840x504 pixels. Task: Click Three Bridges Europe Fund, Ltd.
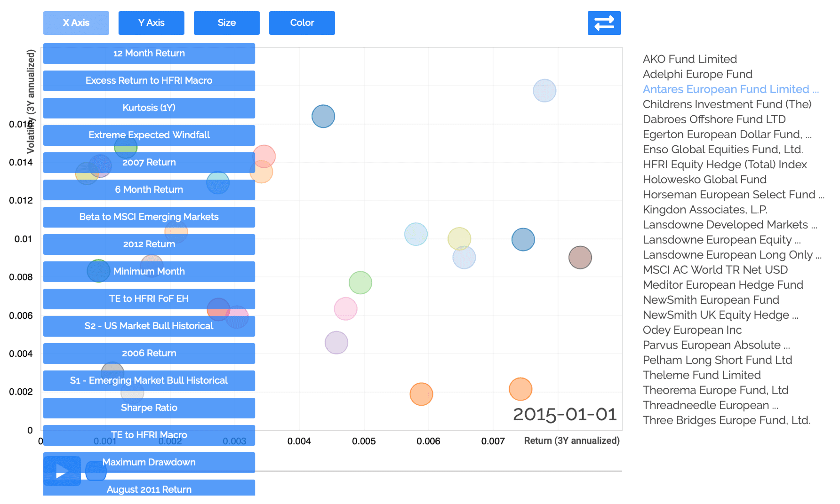click(x=726, y=420)
